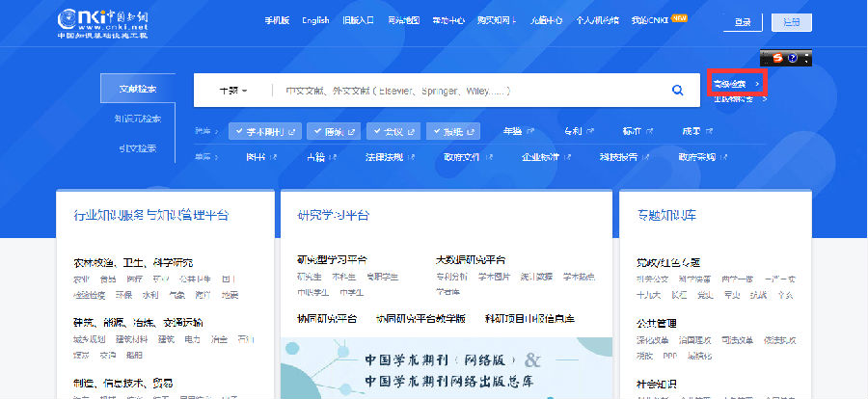Open 网站地图 in top navigation

pos(403,20)
